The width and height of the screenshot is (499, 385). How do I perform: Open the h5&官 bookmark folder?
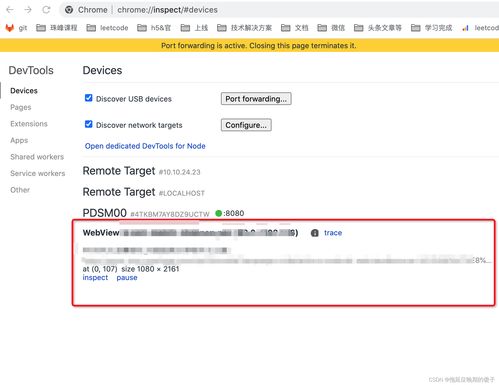[154, 28]
